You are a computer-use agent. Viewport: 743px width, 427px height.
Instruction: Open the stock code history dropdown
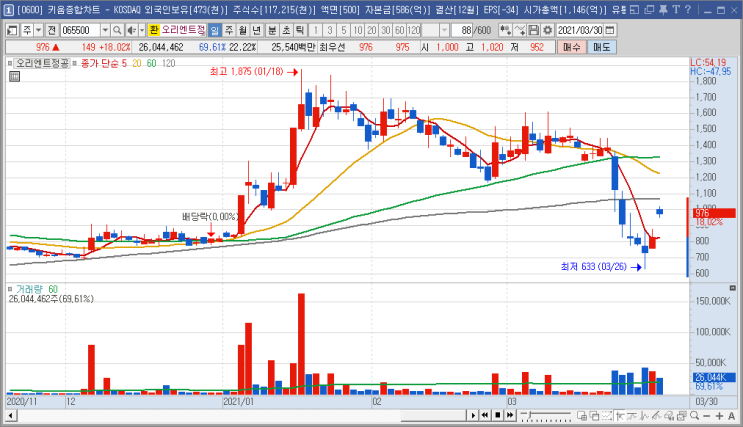105,30
